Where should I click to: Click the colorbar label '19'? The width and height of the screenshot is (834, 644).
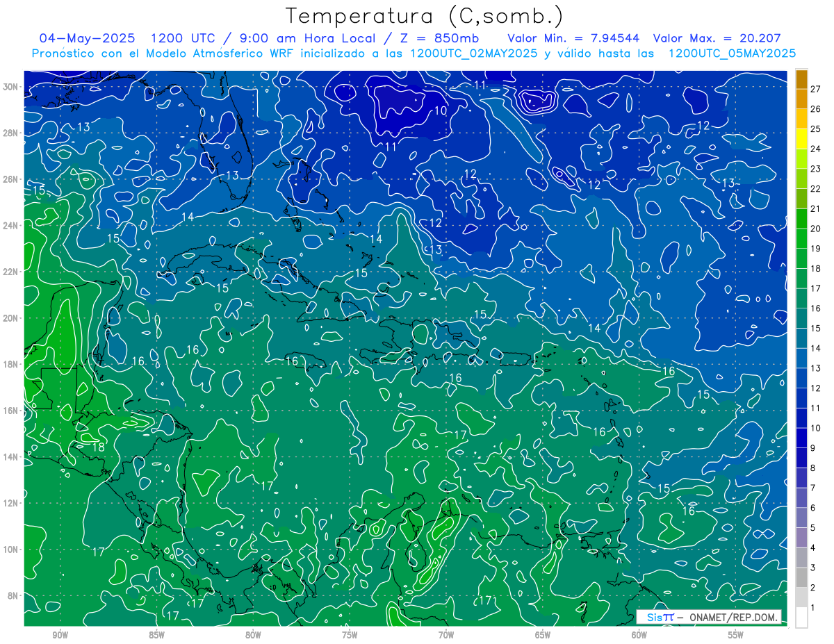point(815,249)
